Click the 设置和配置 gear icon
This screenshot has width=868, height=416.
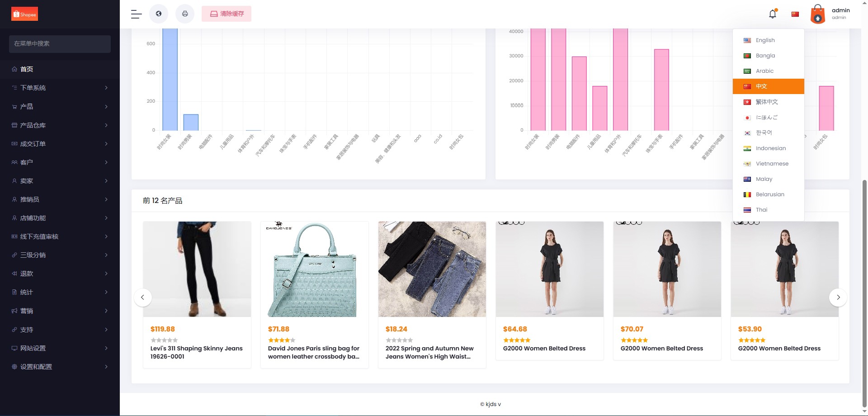[14, 367]
